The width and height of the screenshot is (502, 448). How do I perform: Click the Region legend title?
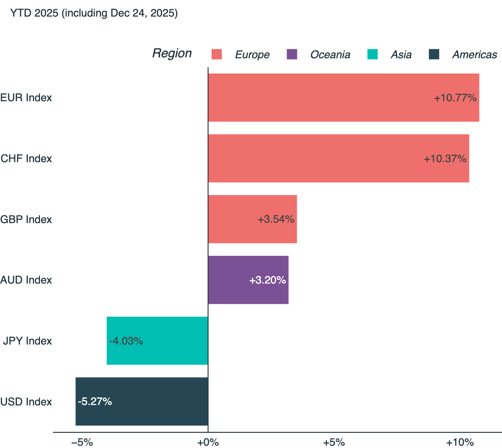click(172, 53)
